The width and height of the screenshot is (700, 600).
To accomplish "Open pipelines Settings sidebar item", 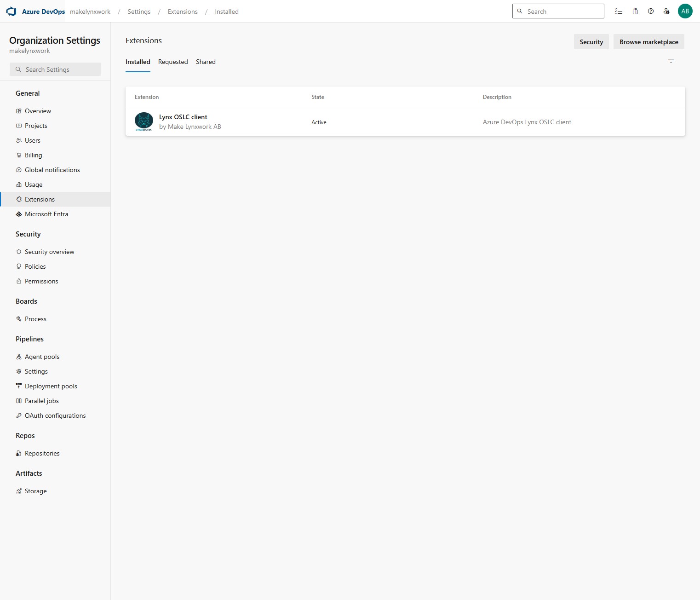I will 55,371.
